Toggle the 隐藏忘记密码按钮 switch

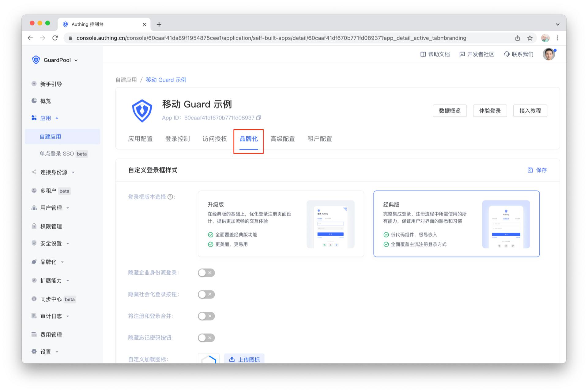click(x=206, y=338)
